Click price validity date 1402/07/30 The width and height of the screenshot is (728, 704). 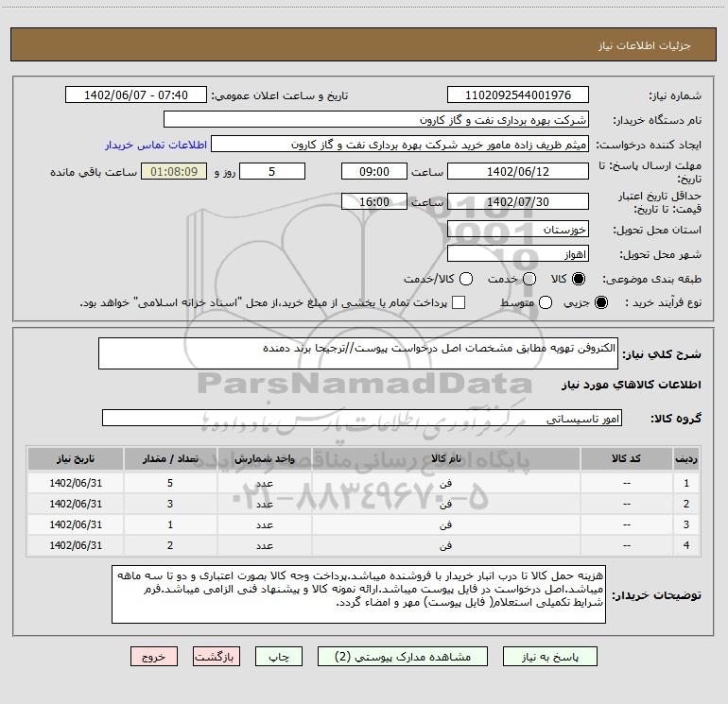(x=518, y=201)
